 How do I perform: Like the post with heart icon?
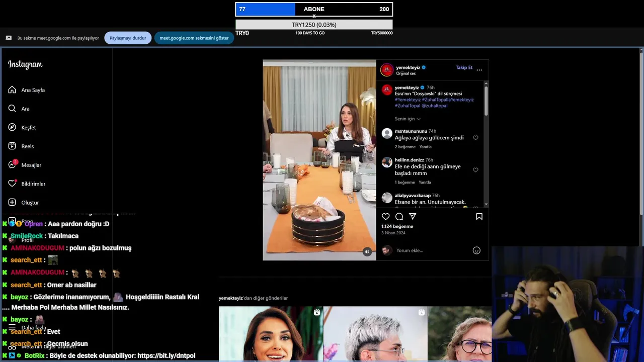(x=386, y=216)
